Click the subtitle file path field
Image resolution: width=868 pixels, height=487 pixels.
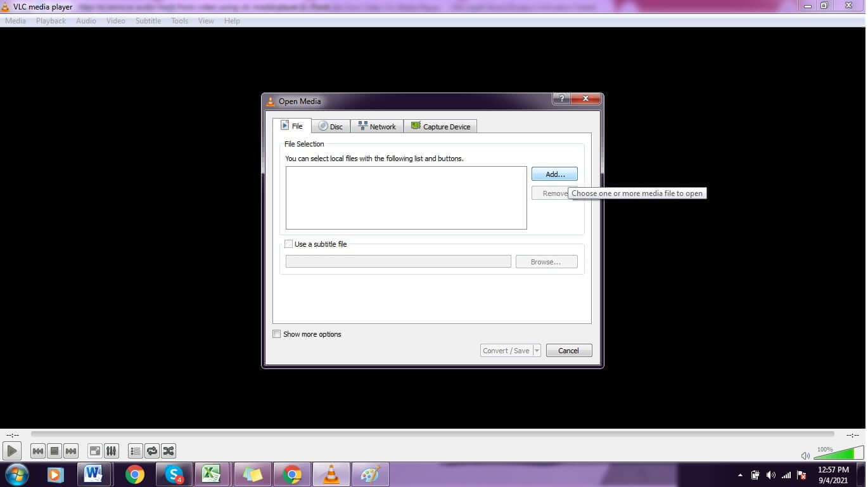coord(399,261)
